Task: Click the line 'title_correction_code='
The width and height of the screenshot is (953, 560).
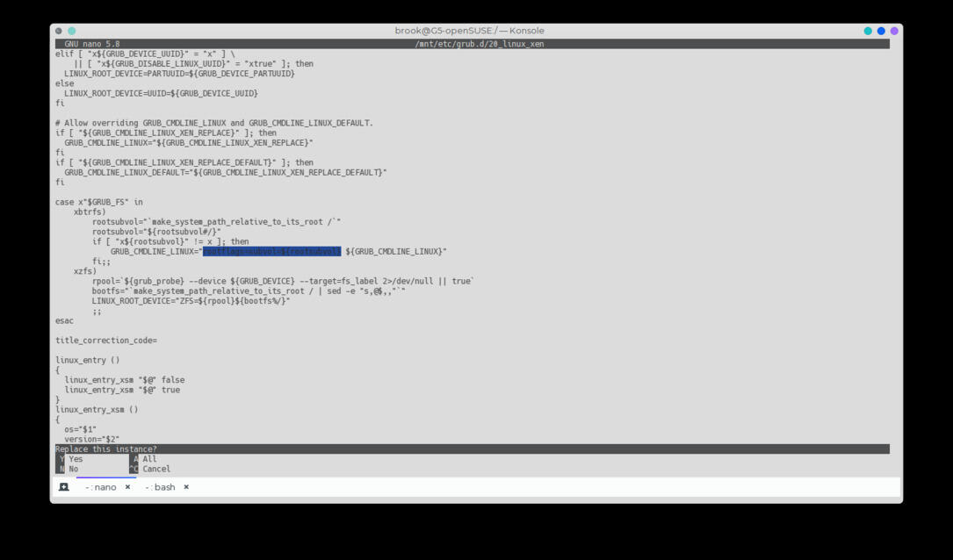Action: click(x=106, y=341)
